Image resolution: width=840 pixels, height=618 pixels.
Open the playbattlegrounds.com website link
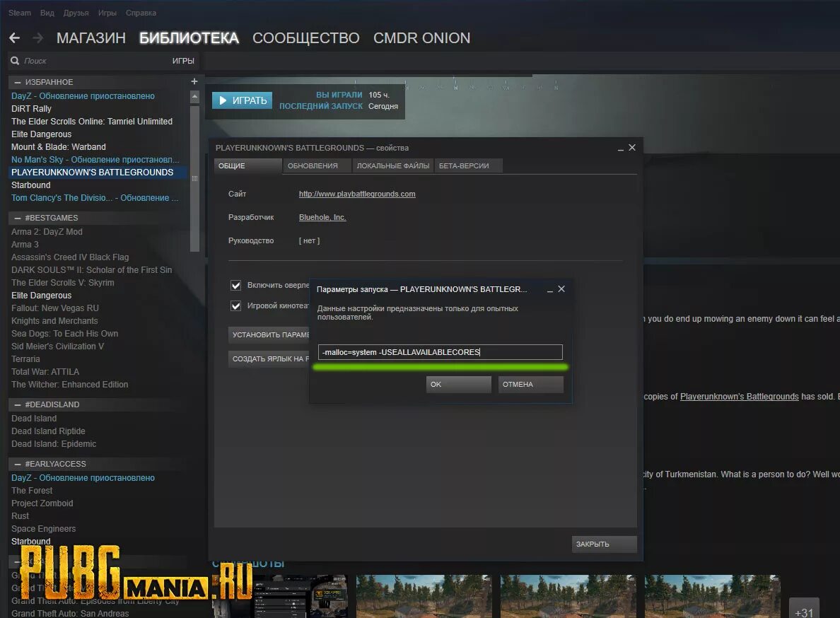click(x=357, y=194)
